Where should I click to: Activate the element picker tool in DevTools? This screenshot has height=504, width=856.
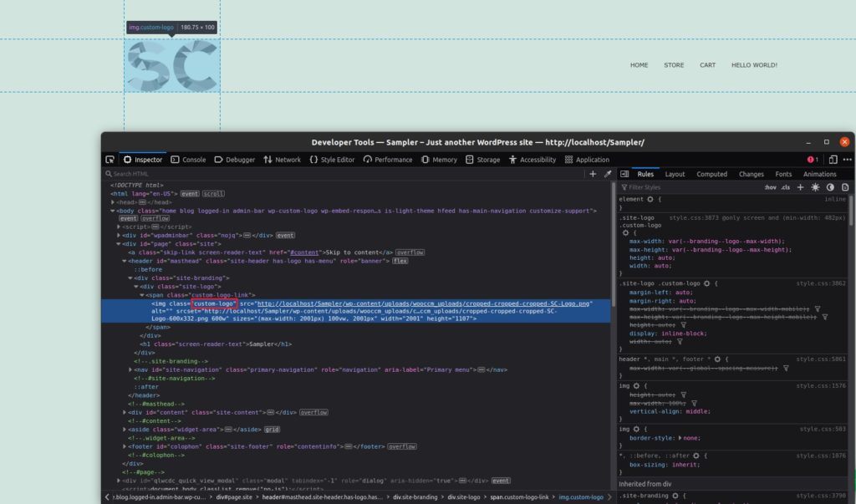point(110,160)
